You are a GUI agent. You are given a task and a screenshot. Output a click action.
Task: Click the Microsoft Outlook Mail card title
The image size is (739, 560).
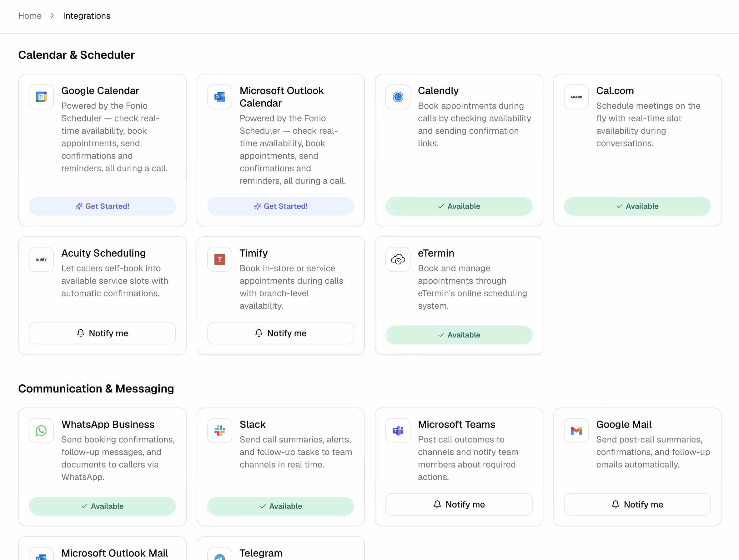point(115,553)
